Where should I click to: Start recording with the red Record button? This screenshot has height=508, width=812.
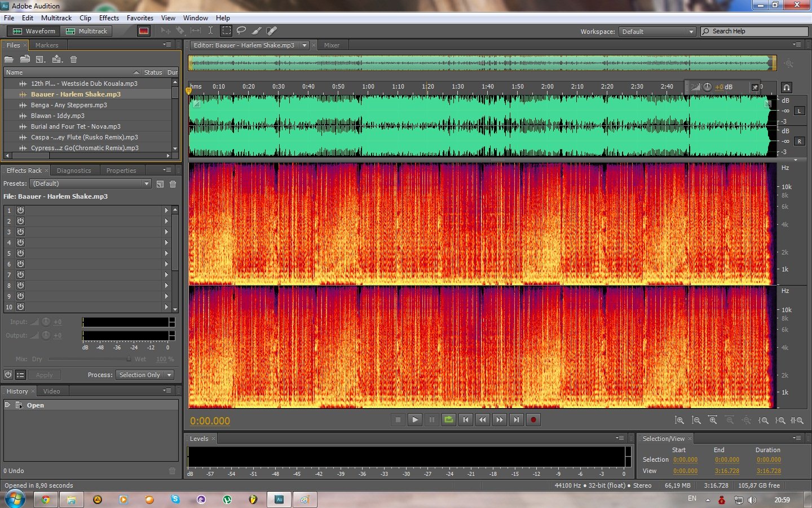533,420
